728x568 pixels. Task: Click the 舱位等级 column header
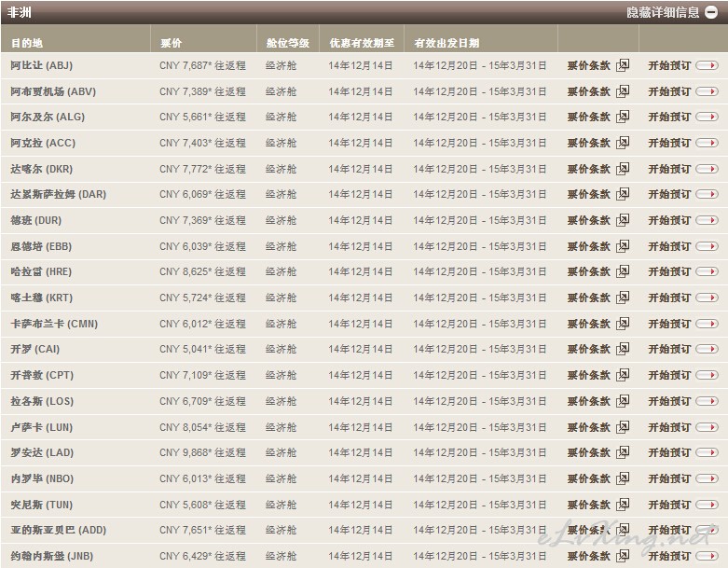coord(288,43)
